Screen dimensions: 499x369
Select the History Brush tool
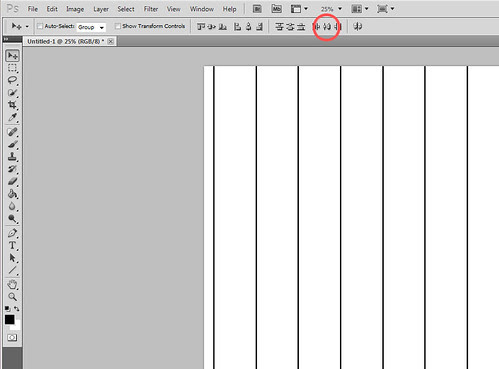coord(12,169)
